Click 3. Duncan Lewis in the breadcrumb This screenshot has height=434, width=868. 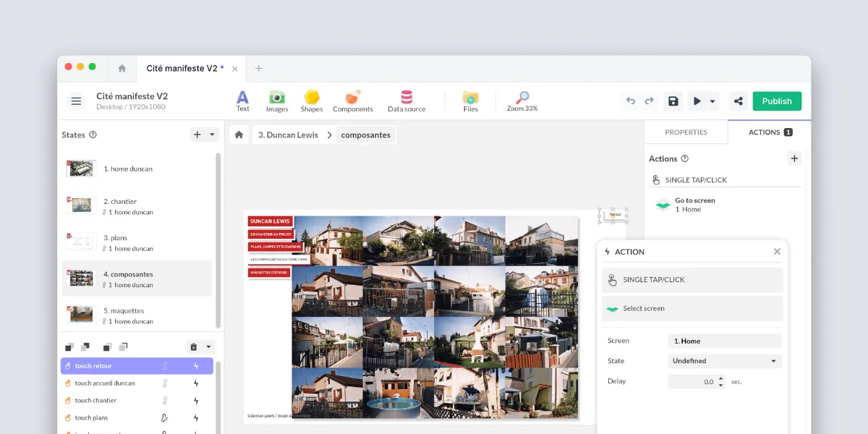288,135
